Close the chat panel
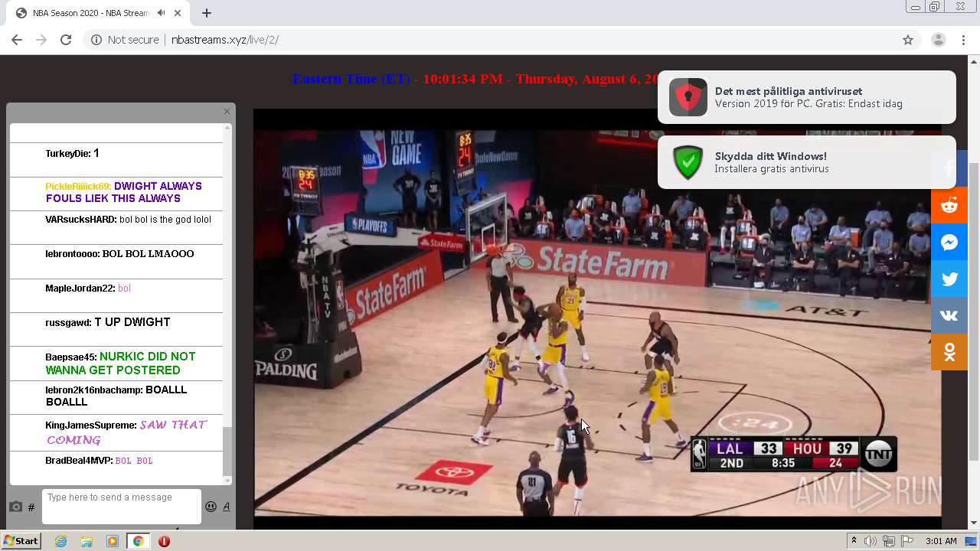The height and width of the screenshot is (551, 980). coord(227,112)
